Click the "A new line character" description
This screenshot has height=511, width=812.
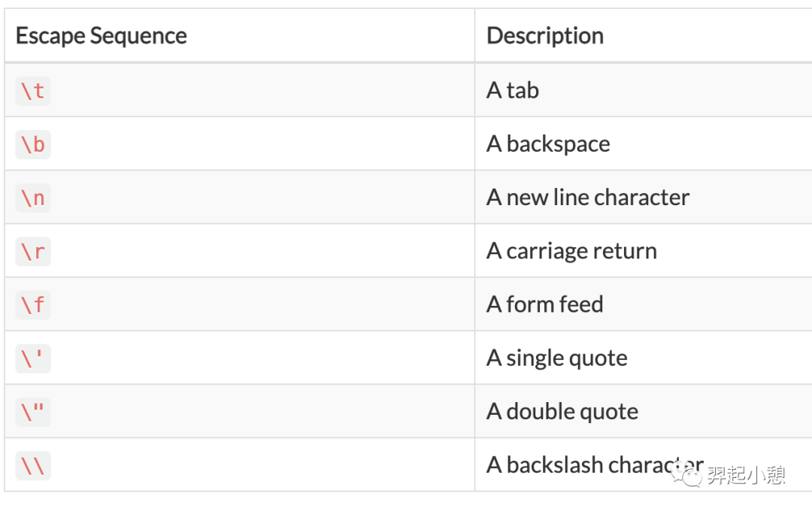point(588,198)
